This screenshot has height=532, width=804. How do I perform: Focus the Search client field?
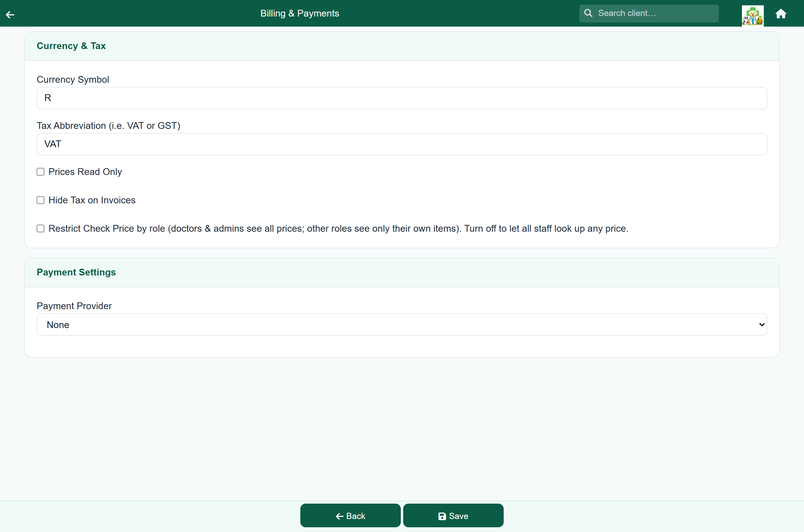[649, 13]
